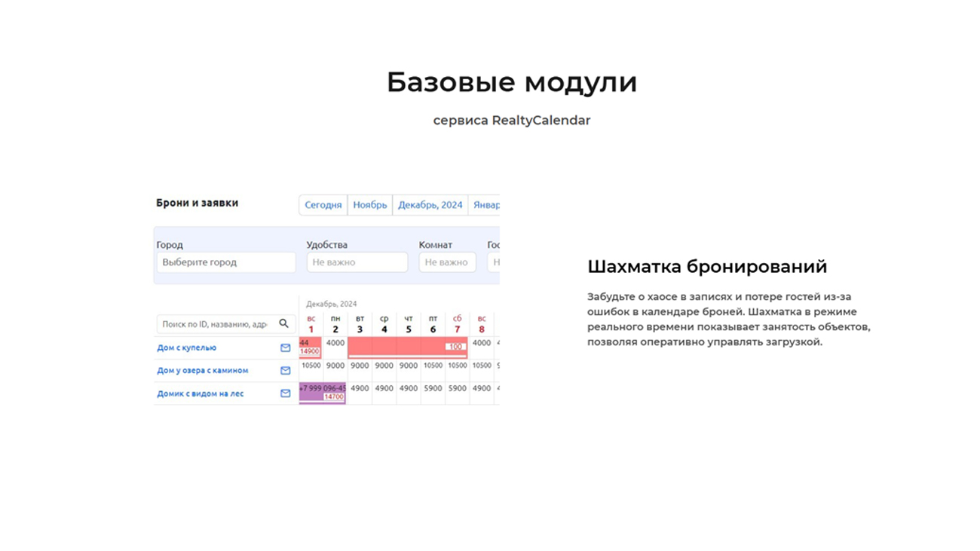
Task: Open the Домик с видом на лес link
Action: [x=200, y=393]
